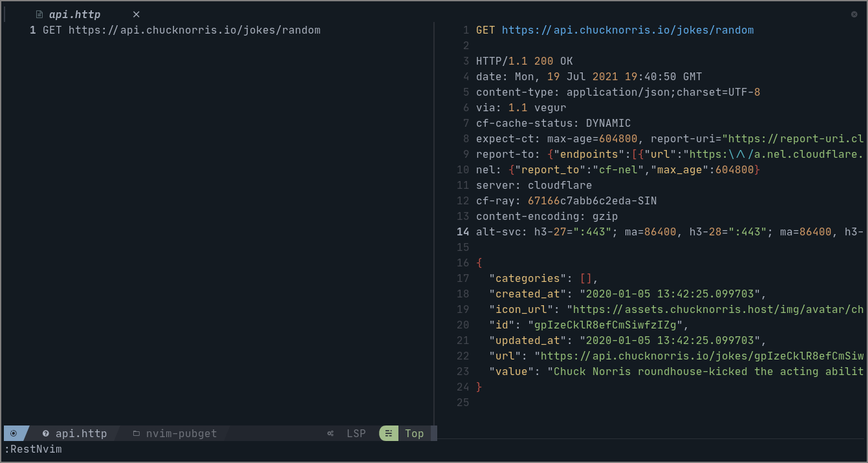The width and height of the screenshot is (868, 463).
Task: Click the date header line
Action: 589,76
